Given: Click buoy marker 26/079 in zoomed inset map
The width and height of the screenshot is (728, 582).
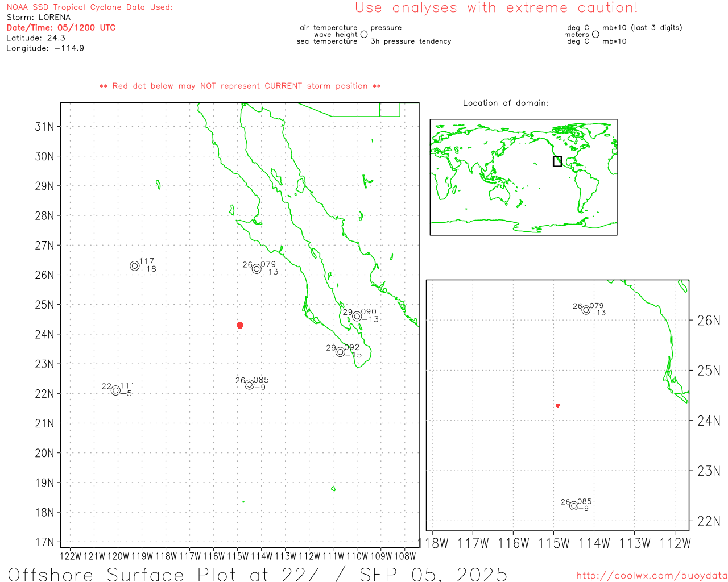Looking at the screenshot, I should click(586, 310).
